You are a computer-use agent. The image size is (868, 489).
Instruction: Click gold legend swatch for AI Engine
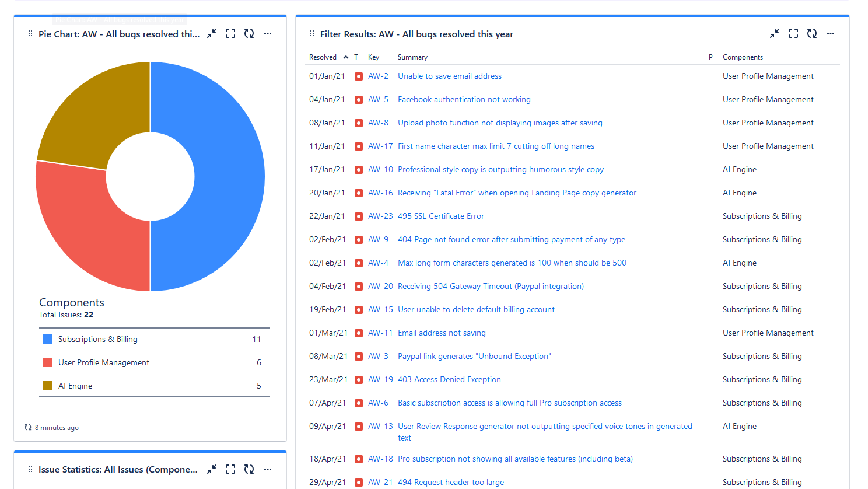[48, 386]
